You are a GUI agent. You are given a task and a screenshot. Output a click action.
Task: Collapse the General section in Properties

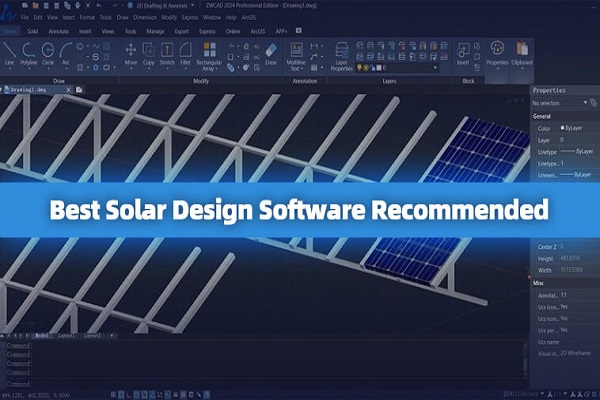click(541, 116)
